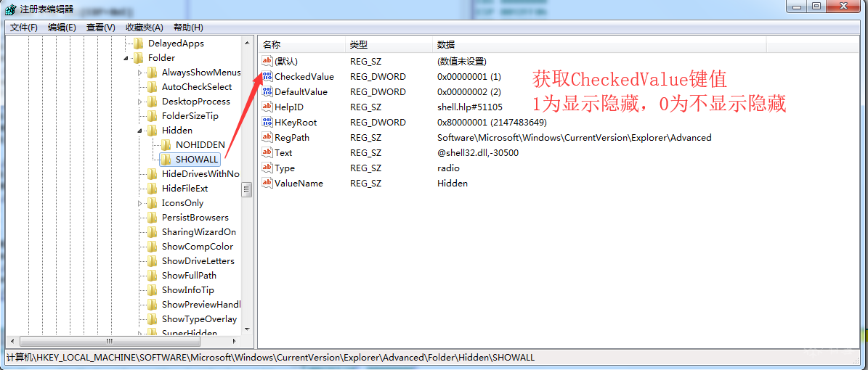Click the HideDrivesWithNo folder icon

[153, 173]
